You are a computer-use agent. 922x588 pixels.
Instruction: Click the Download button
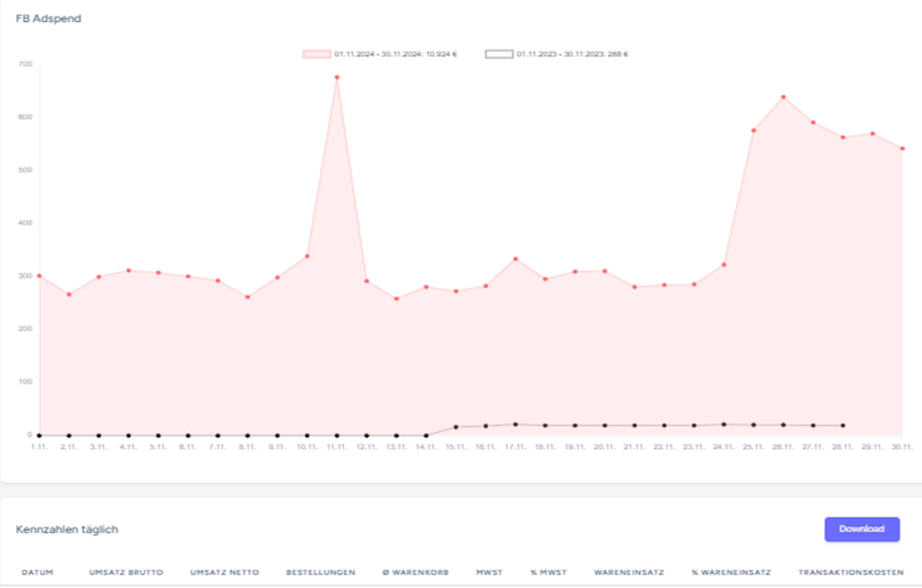click(862, 529)
